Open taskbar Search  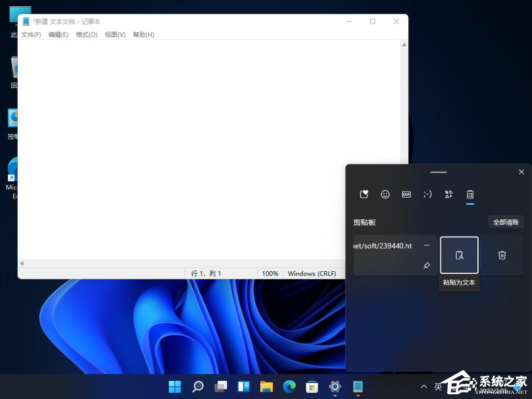(198, 386)
